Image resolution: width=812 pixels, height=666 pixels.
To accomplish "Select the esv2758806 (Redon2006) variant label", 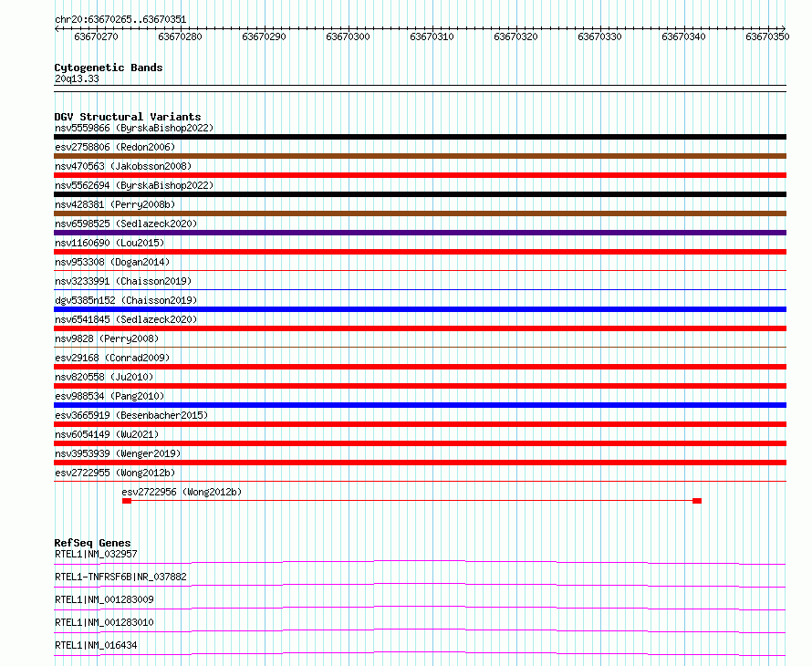I will [115, 147].
